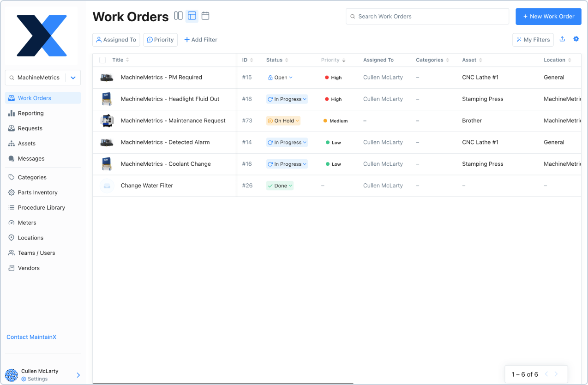Screen dimensions: 588x385
Task: Sort by the ID column arrows
Action: (252, 60)
